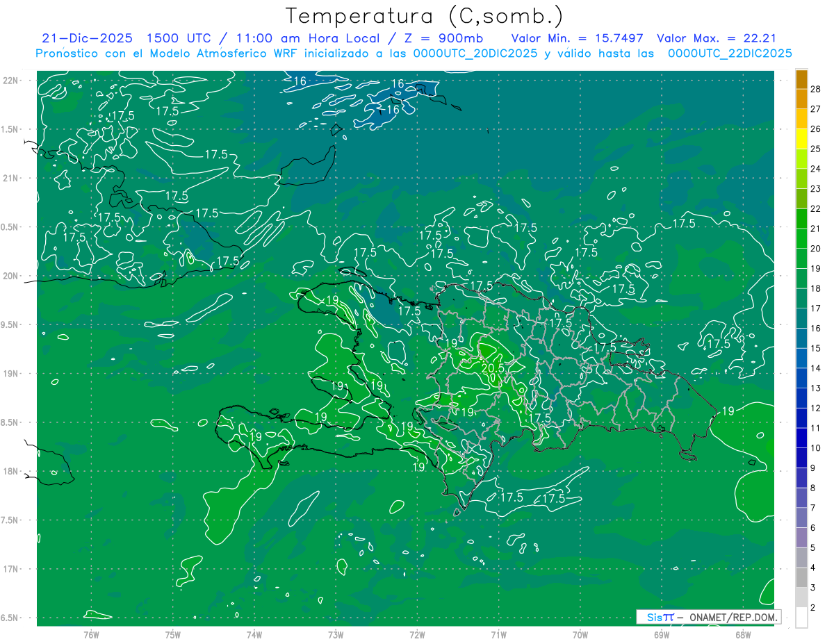Screen dimensions: 834x644
Task: Click the '21N' latitude axis label
Action: point(12,178)
